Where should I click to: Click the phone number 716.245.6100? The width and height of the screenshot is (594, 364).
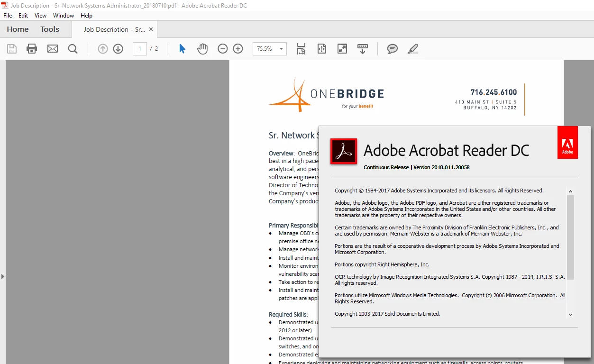[493, 92]
